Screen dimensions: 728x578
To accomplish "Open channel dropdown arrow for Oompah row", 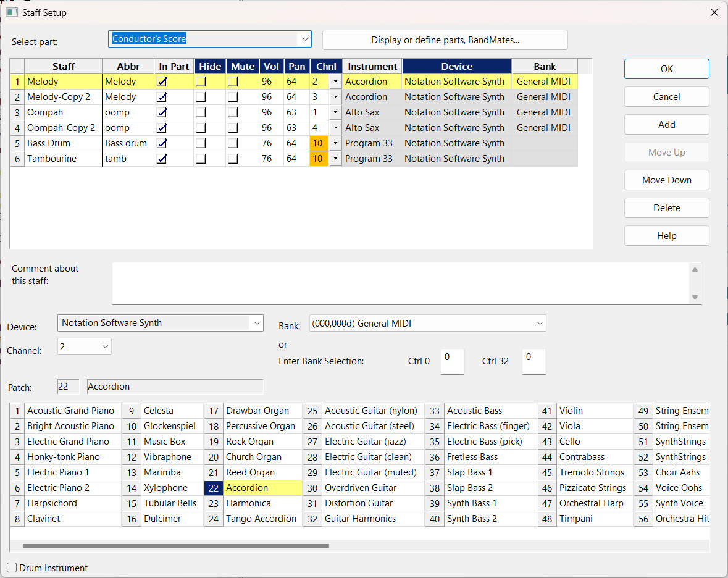I will [335, 112].
